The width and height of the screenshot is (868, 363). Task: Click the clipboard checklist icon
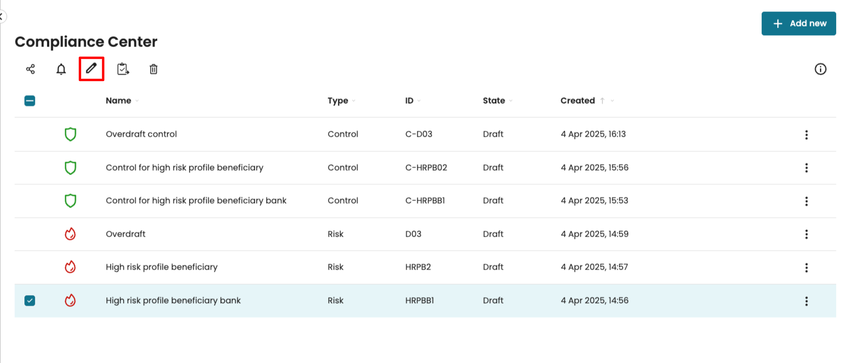coord(123,69)
